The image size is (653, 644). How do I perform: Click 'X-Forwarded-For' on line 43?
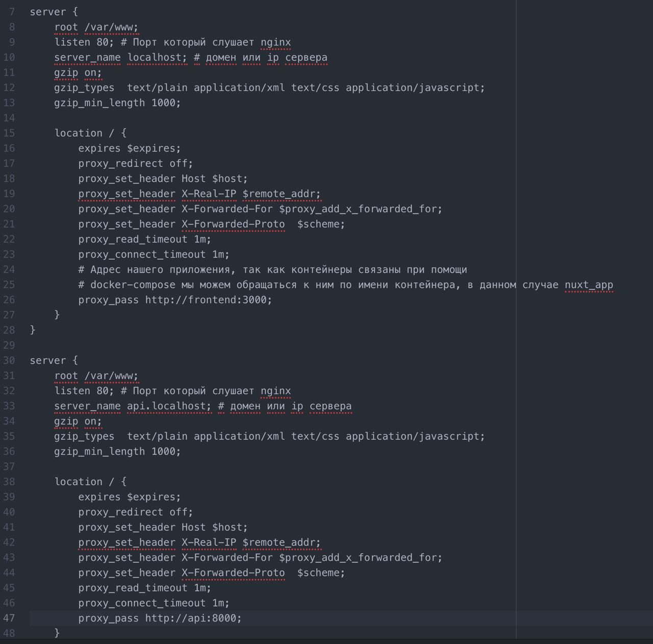[x=227, y=558]
